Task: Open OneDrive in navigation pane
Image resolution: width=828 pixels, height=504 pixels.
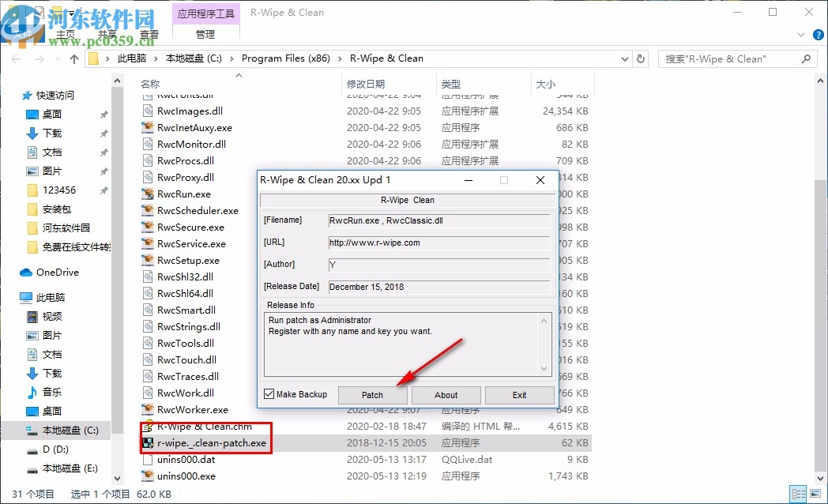Action: click(x=58, y=273)
